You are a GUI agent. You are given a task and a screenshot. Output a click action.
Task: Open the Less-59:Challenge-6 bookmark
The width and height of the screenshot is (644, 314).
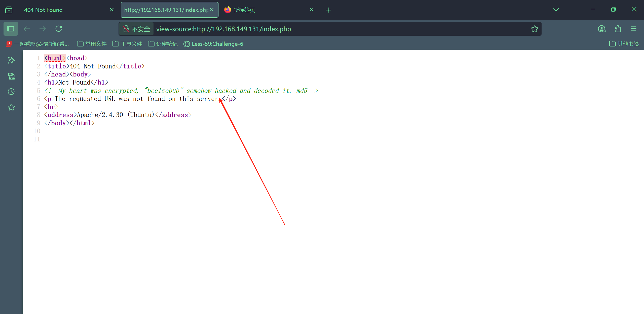click(213, 44)
